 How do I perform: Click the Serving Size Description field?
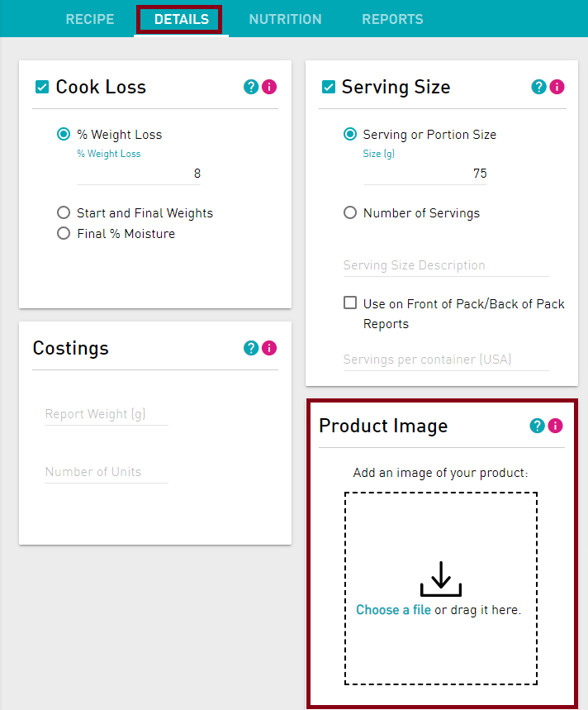point(446,264)
